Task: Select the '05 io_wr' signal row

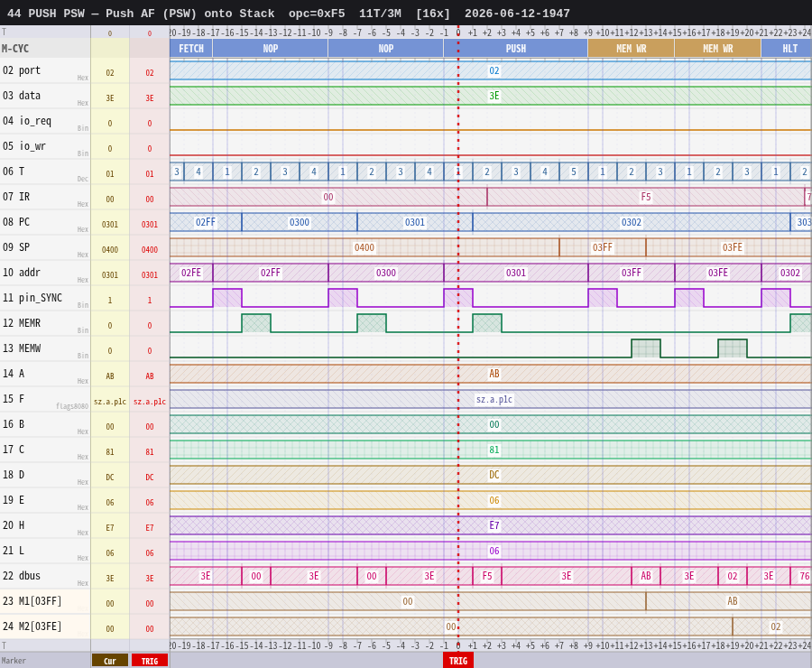Action: tap(406, 146)
